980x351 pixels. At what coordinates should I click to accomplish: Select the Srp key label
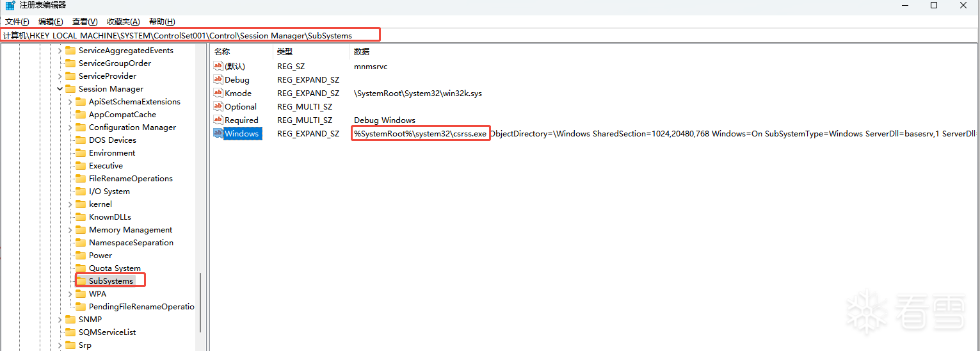[x=85, y=345]
